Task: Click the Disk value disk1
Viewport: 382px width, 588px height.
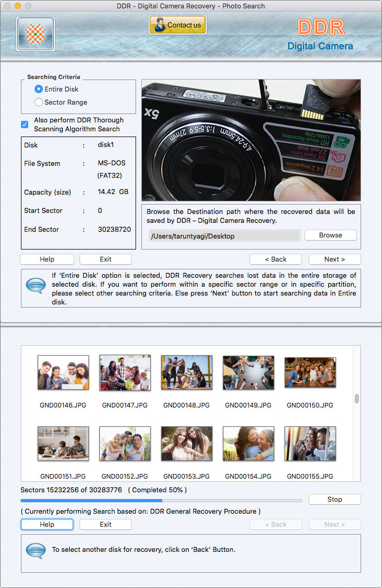Action: point(106,145)
